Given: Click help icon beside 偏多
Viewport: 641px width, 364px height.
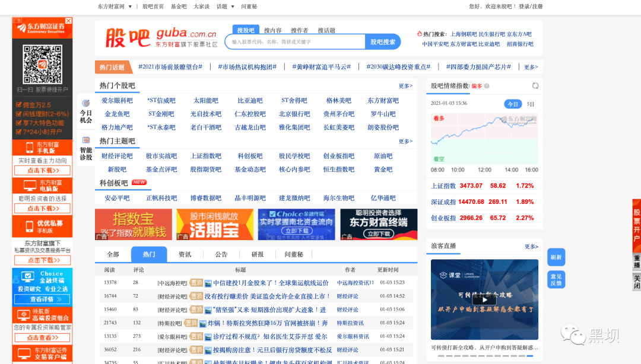Looking at the screenshot, I should pos(487,86).
